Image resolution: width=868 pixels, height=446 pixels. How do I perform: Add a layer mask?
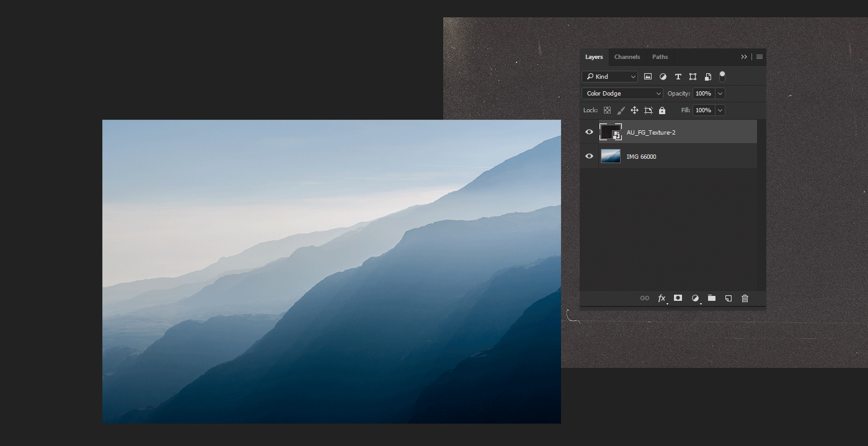click(678, 298)
